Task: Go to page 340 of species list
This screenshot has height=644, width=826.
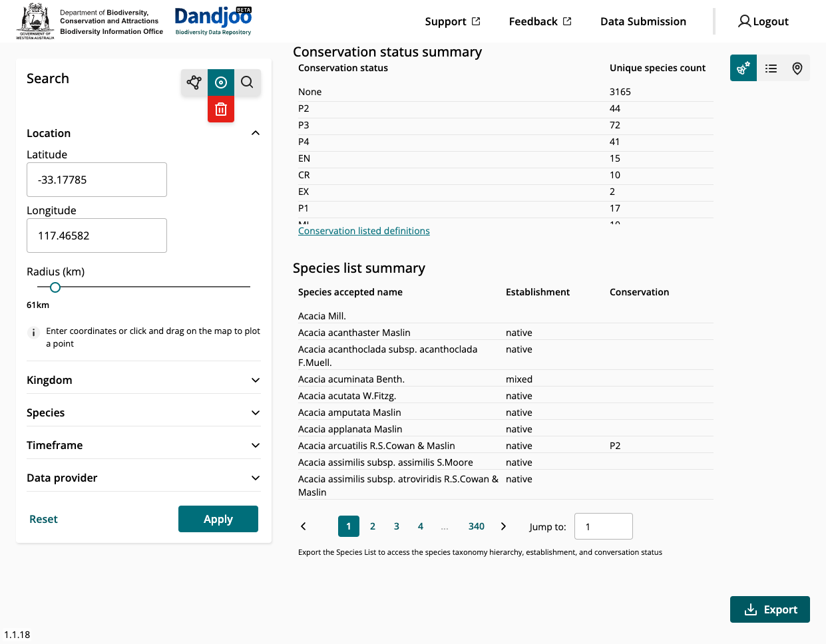Action: (x=477, y=526)
